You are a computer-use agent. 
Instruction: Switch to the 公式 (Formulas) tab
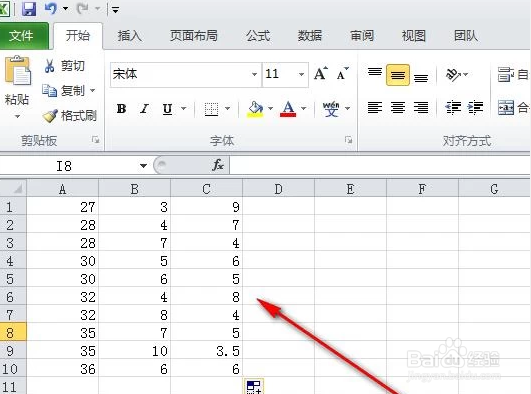(x=258, y=36)
